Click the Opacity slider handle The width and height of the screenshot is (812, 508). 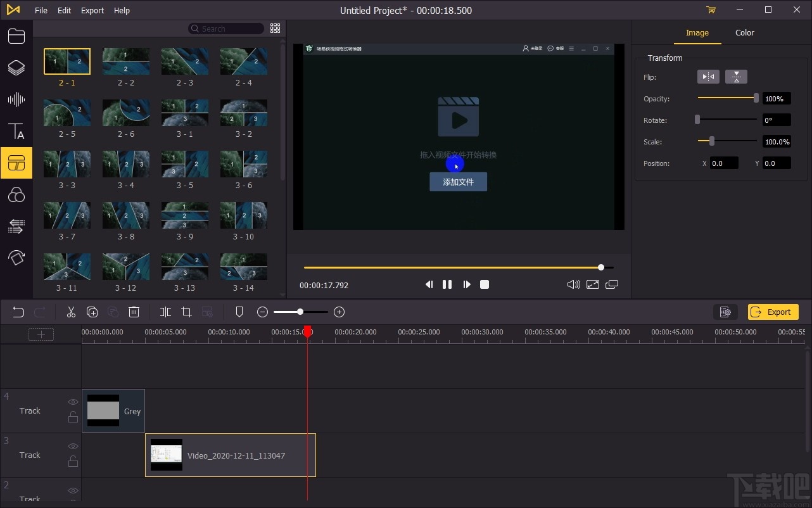pyautogui.click(x=756, y=98)
